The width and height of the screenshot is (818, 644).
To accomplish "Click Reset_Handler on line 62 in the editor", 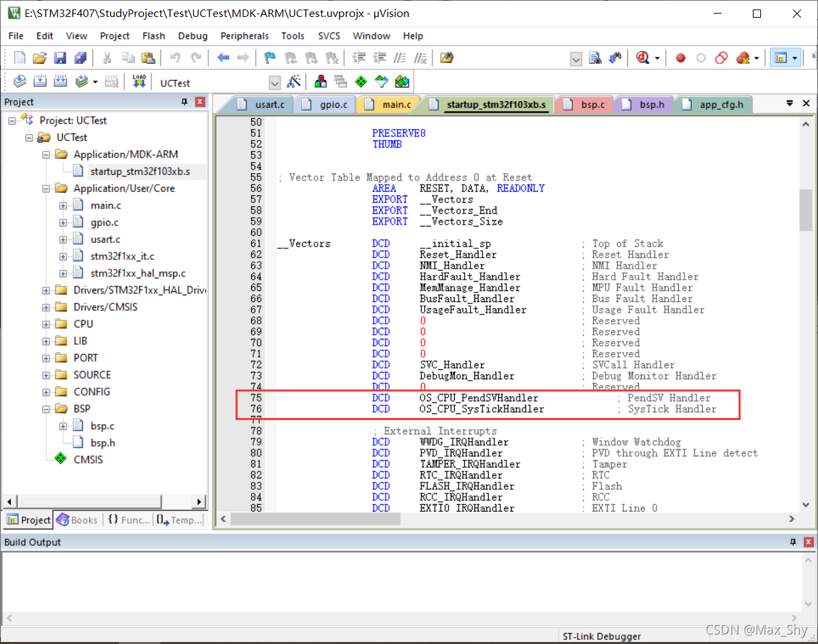I will pyautogui.click(x=458, y=254).
